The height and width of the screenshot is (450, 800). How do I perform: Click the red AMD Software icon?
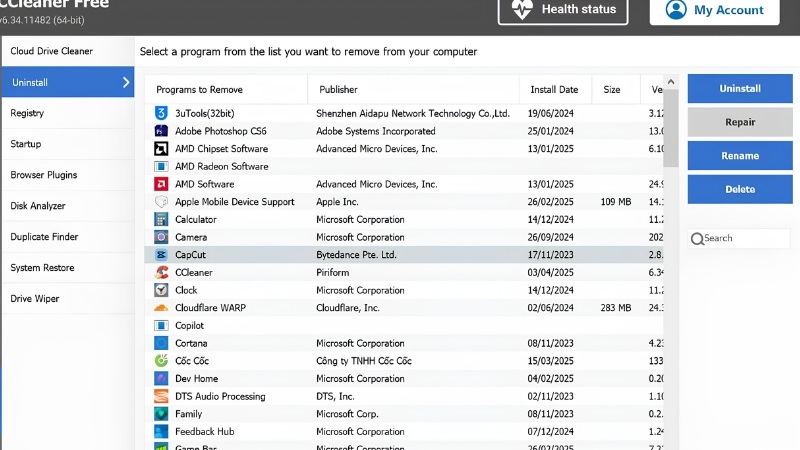[161, 184]
